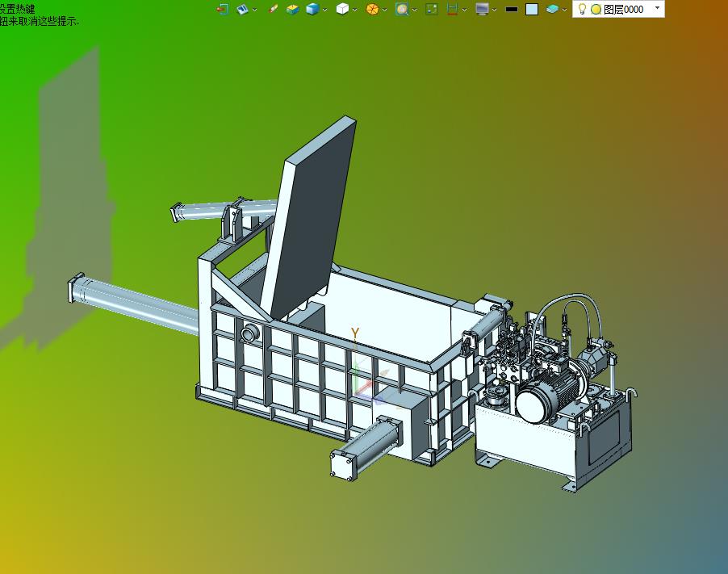Click the exit/leave sketch icon with red arrow
This screenshot has height=574, width=728.
point(223,10)
